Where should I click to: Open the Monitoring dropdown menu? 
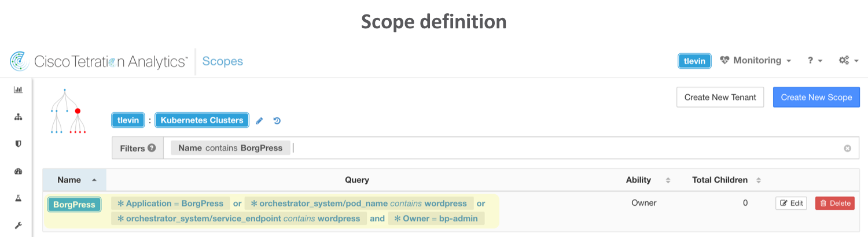click(x=756, y=61)
